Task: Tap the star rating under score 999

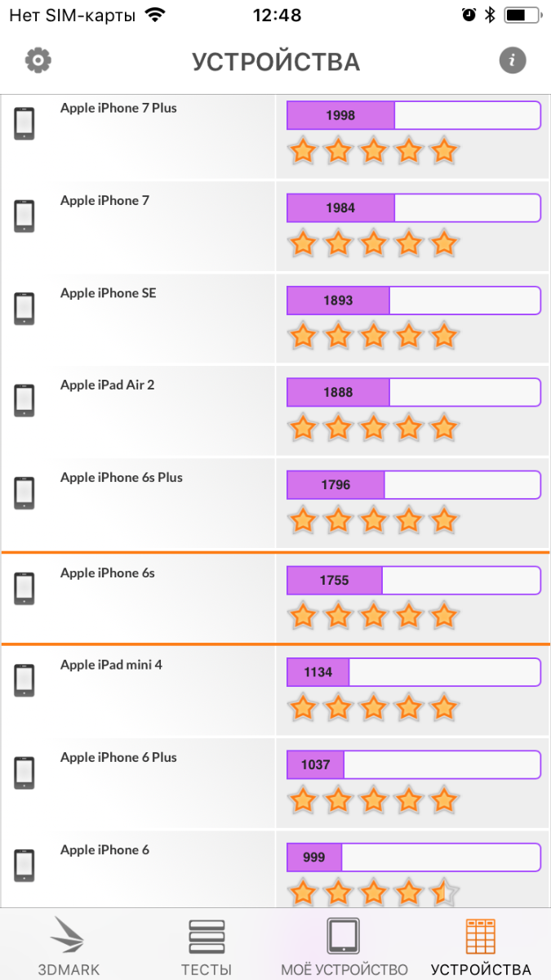Action: [373, 892]
